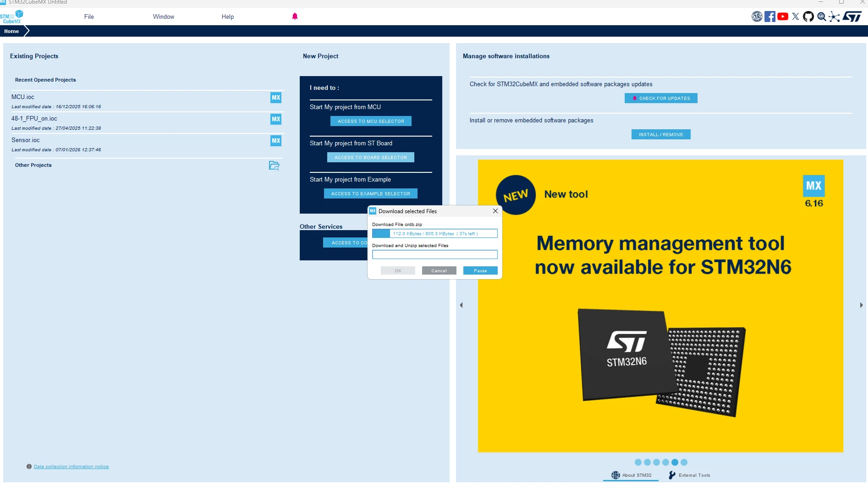Open the ST page on X
Screen dimensions: 868x485
click(796, 17)
